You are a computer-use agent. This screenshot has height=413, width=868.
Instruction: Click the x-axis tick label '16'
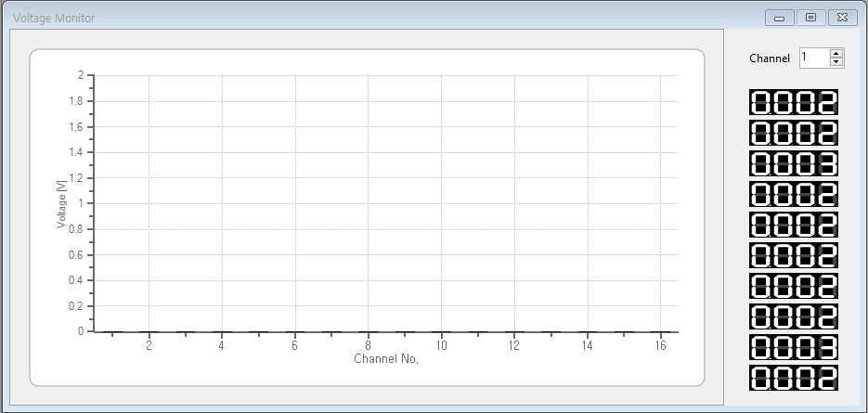click(x=660, y=345)
